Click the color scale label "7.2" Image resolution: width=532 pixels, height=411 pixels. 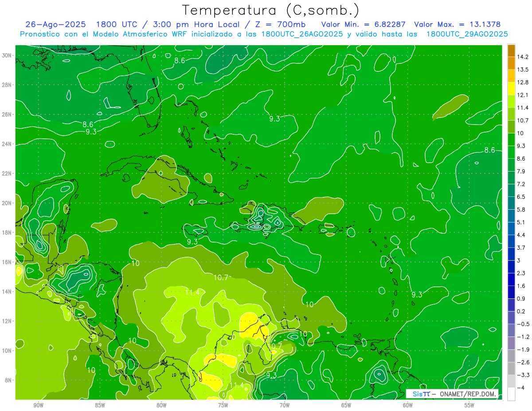pyautogui.click(x=521, y=184)
